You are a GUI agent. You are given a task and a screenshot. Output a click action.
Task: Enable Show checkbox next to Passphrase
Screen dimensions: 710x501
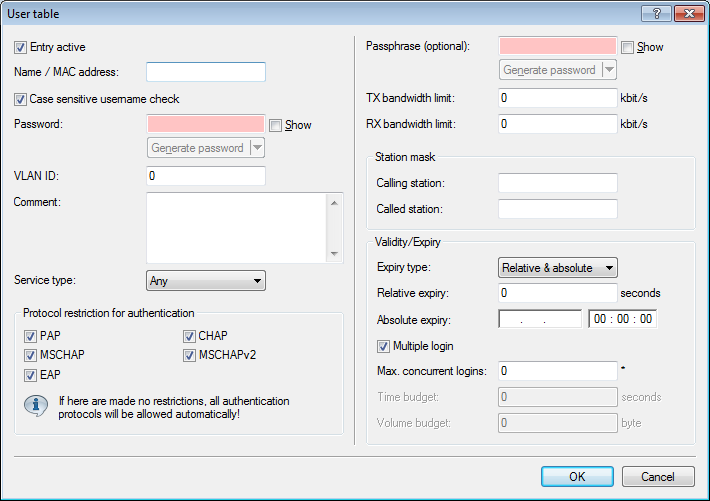[627, 47]
